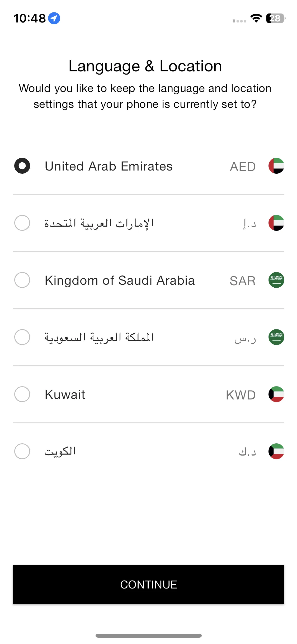The width and height of the screenshot is (297, 644).
Task: Tap the Saudi flag on Arabic Saudi row
Action: (276, 337)
